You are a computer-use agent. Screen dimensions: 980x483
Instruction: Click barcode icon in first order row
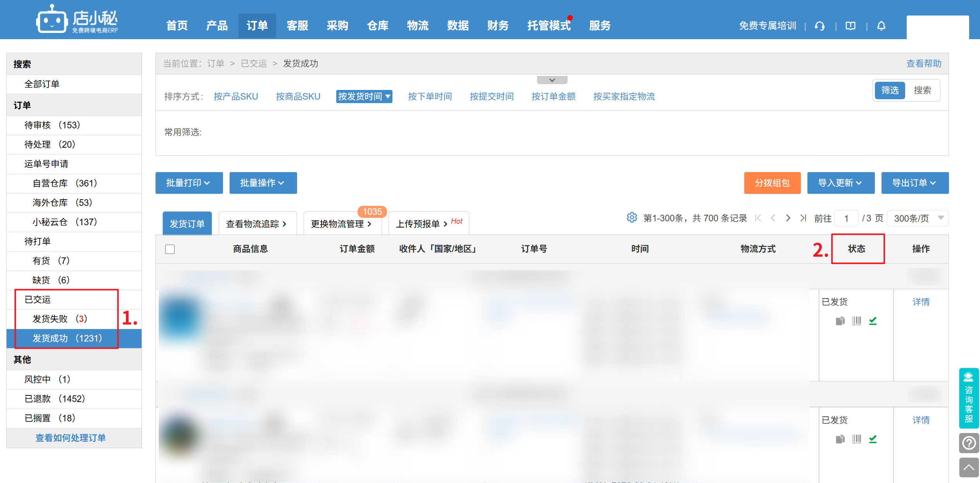pyautogui.click(x=856, y=321)
